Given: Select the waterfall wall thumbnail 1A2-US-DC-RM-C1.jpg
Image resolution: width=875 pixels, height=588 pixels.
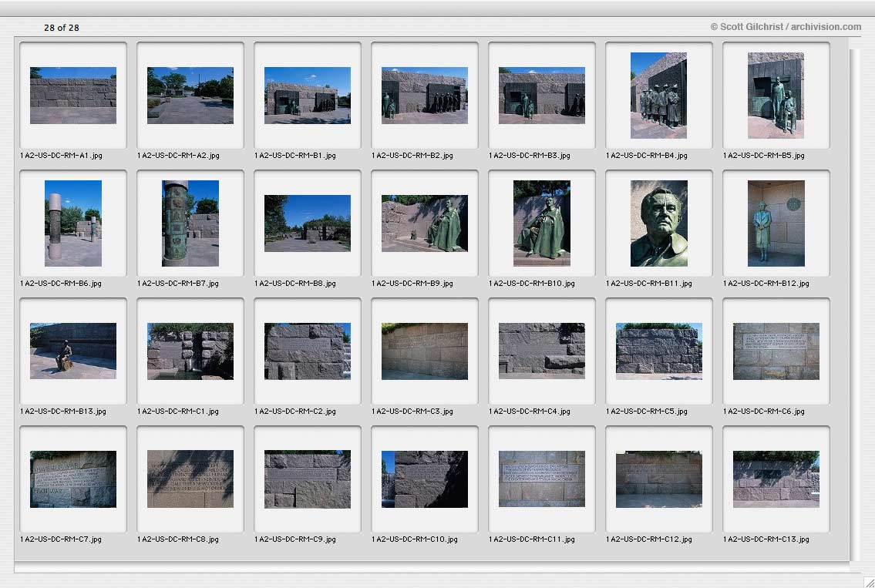Looking at the screenshot, I should pyautogui.click(x=190, y=351).
